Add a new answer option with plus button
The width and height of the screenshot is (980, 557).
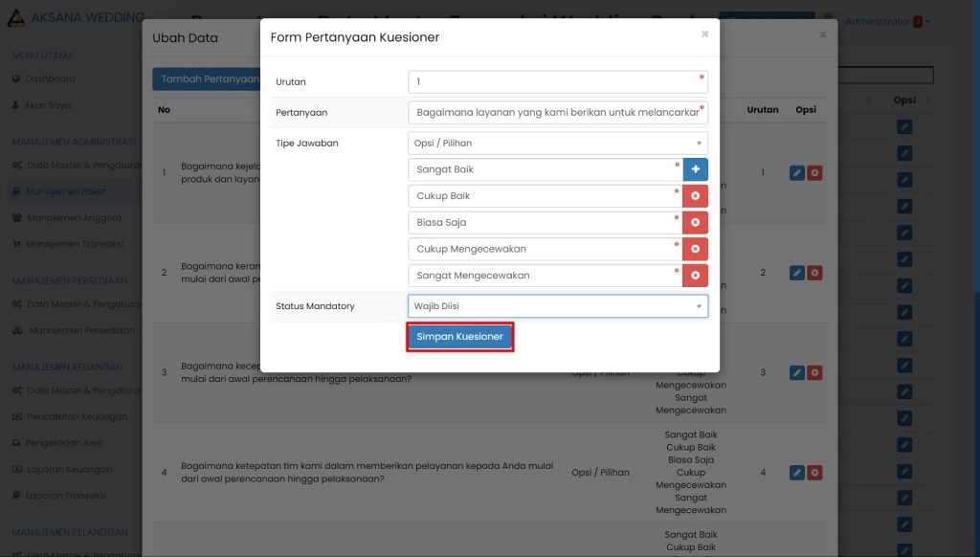[695, 169]
